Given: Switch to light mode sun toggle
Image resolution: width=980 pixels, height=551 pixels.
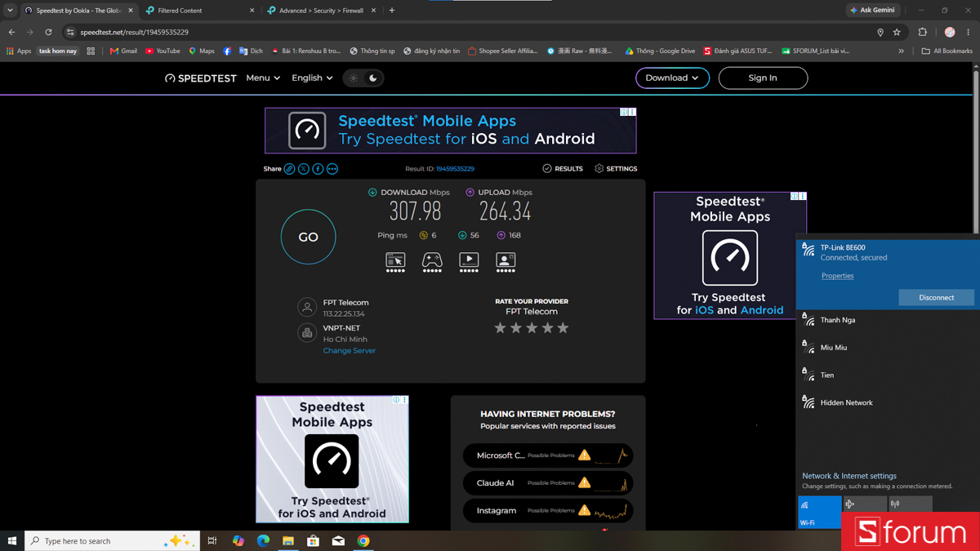Looking at the screenshot, I should pyautogui.click(x=354, y=78).
